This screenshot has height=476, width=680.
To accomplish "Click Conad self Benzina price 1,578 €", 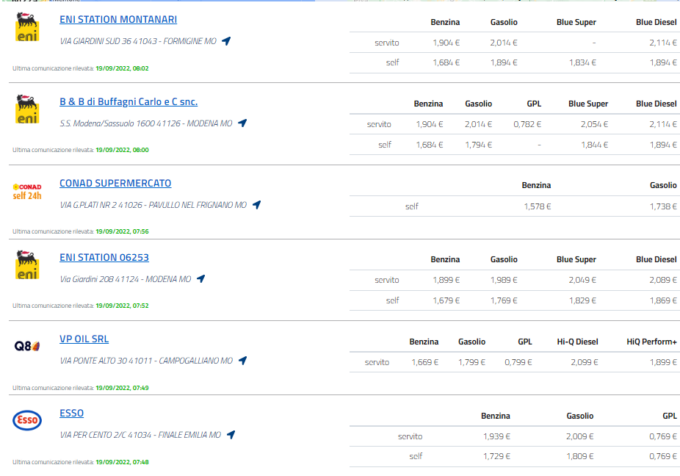I will pyautogui.click(x=537, y=206).
